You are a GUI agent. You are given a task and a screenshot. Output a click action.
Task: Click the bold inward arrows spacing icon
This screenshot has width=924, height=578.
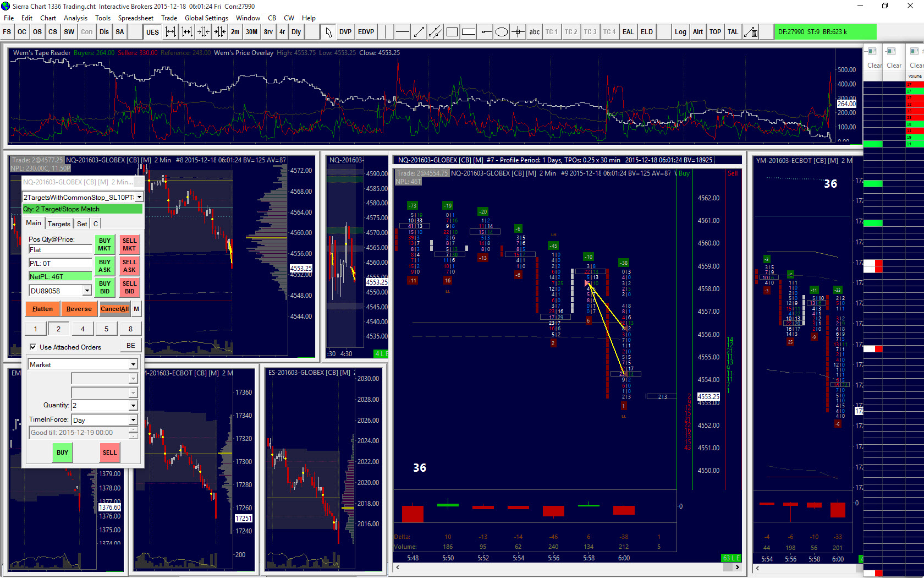pyautogui.click(x=220, y=32)
